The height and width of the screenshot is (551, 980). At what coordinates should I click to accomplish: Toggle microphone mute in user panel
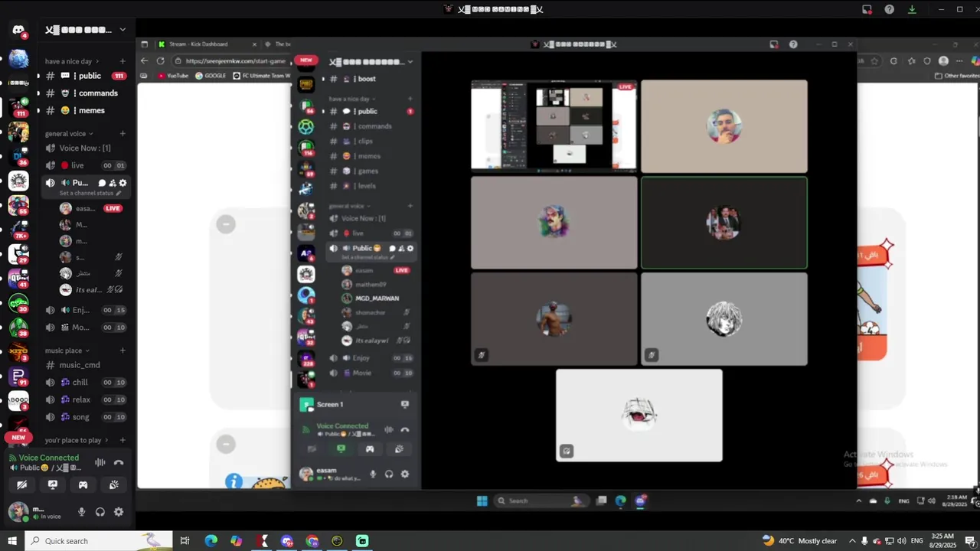pos(82,512)
